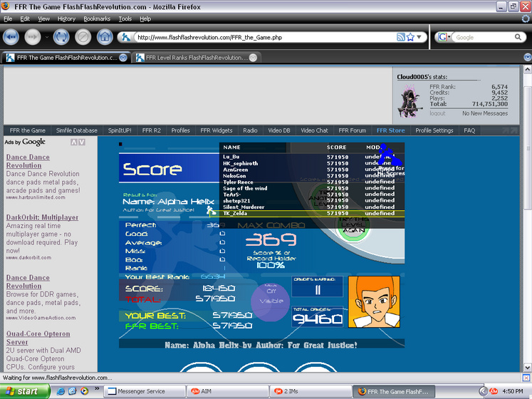Screen dimensions: 532x399
Task: Open Windows Media Player quick launch icon
Action: pyautogui.click(x=84, y=391)
